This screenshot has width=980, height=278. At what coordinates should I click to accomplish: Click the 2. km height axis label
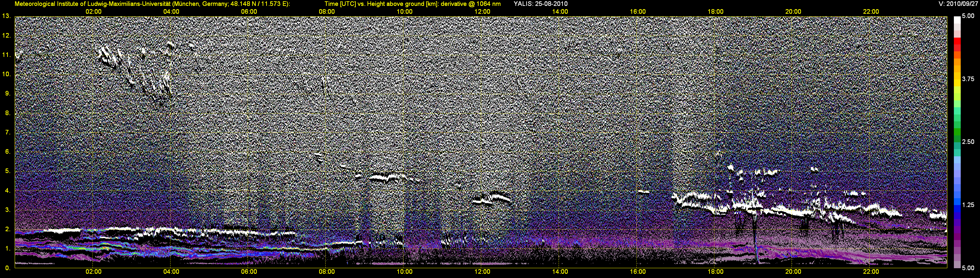[8, 229]
